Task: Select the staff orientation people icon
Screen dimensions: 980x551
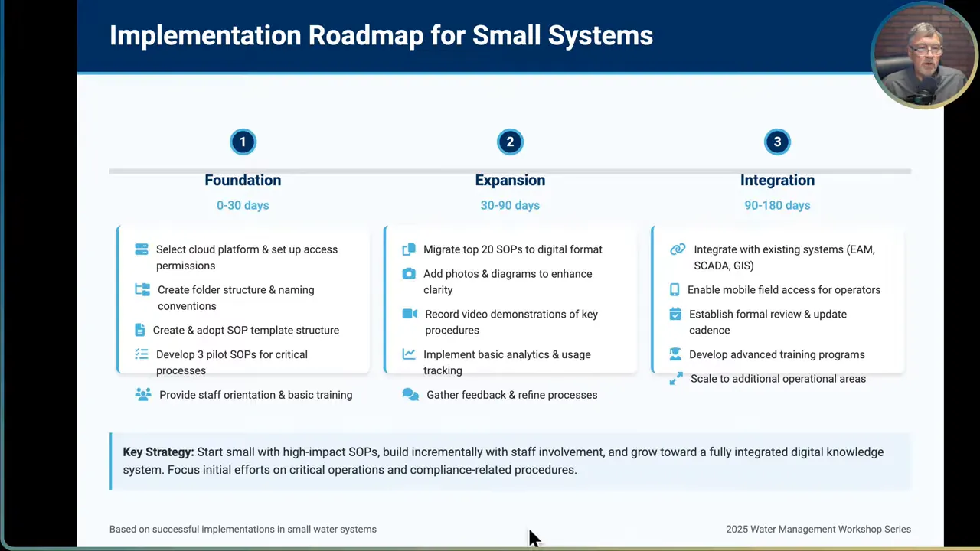Action: (x=143, y=393)
